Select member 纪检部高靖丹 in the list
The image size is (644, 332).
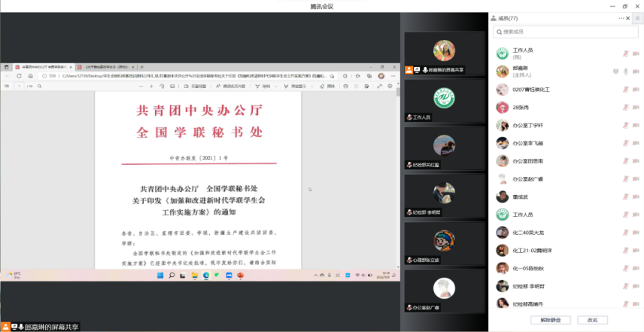pos(566,303)
